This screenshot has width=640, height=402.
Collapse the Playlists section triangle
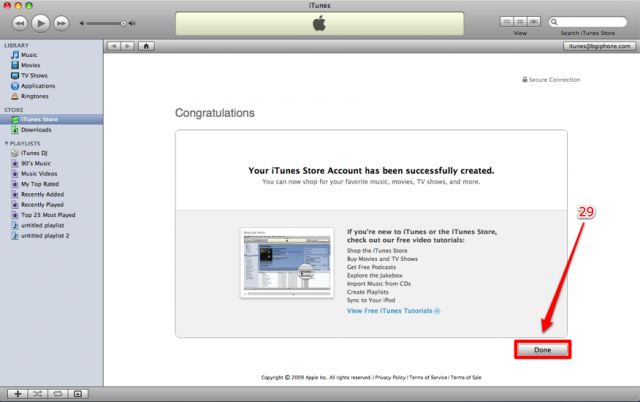tap(5, 143)
